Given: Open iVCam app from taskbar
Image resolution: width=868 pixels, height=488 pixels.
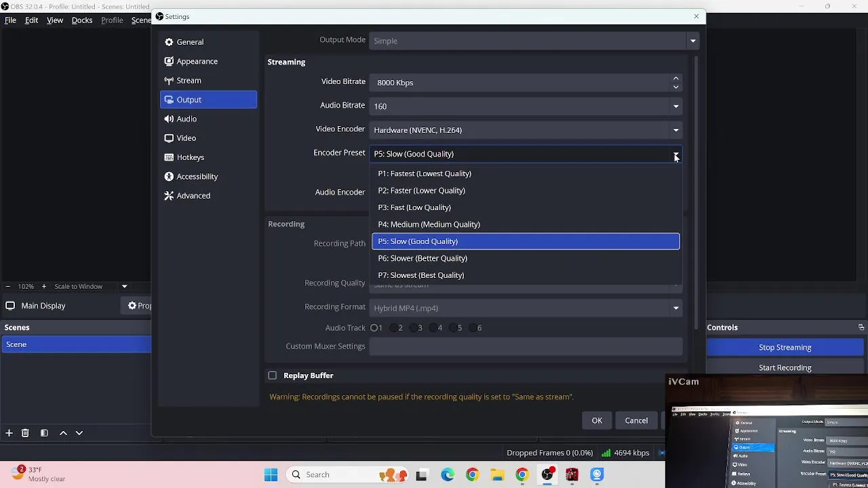Looking at the screenshot, I should pos(597,474).
